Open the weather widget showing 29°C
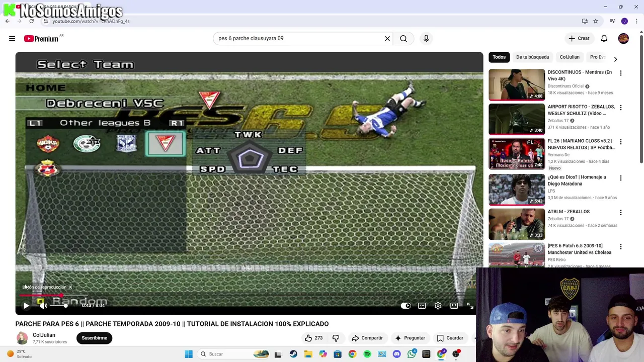Image resolution: width=644 pixels, height=362 pixels. point(19,354)
